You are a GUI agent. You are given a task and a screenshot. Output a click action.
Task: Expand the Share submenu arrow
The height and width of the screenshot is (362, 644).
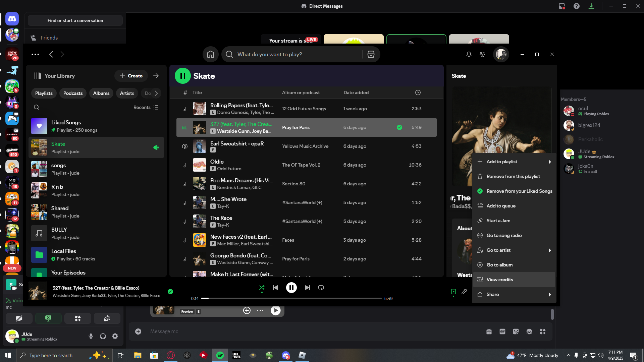pyautogui.click(x=549, y=295)
